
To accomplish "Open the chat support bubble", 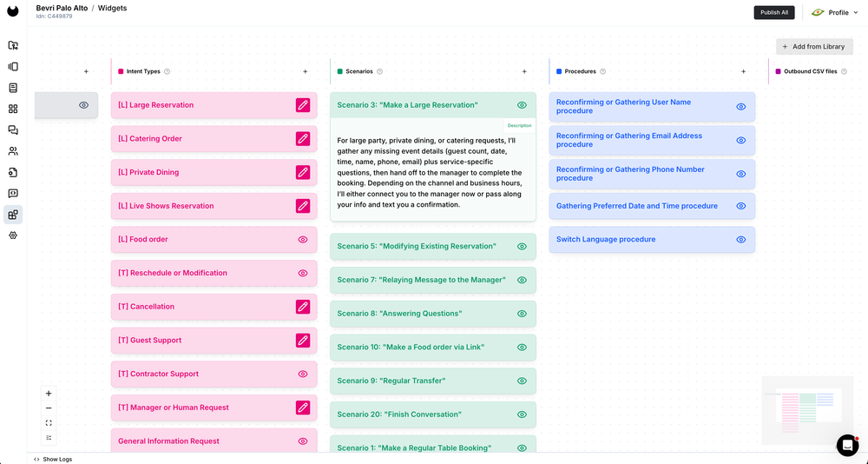I will coord(847,445).
